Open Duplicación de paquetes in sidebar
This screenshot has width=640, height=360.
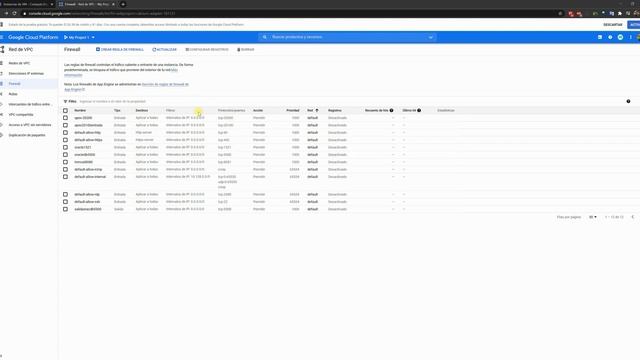point(27,135)
